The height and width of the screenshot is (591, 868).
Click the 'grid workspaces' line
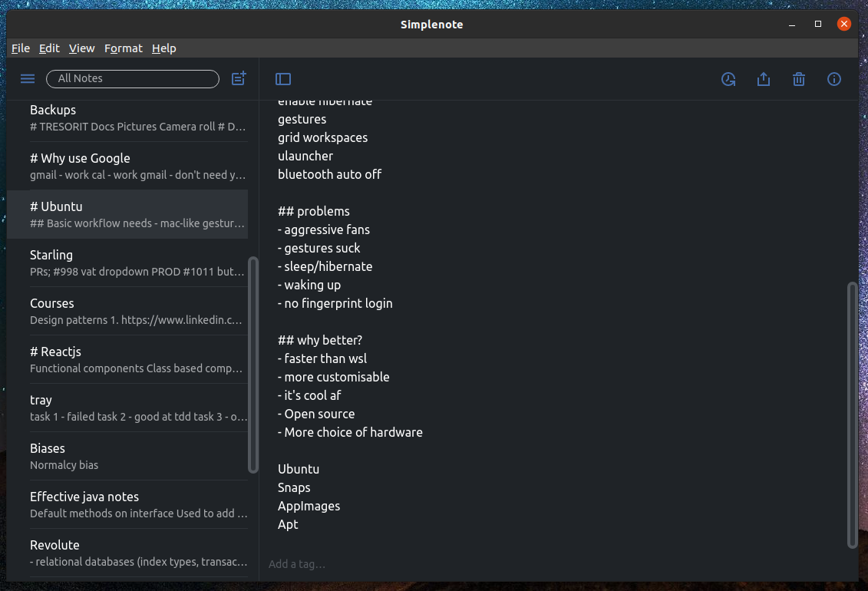323,138
